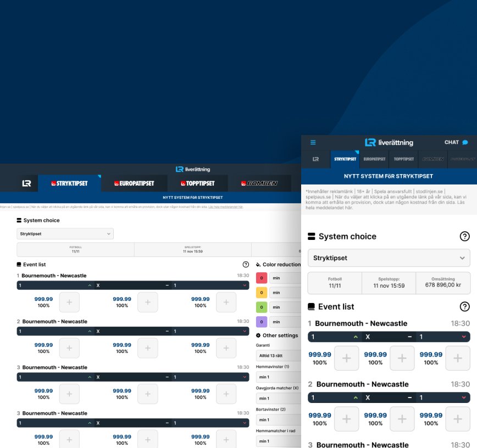The height and width of the screenshot is (448, 477).
Task: Click green up arrow in mobile match 1 bar
Action: click(356, 337)
